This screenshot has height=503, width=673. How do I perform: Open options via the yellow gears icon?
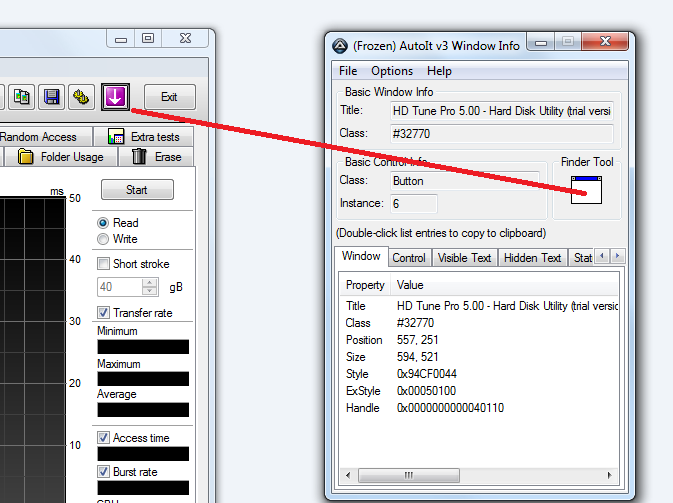click(x=83, y=97)
